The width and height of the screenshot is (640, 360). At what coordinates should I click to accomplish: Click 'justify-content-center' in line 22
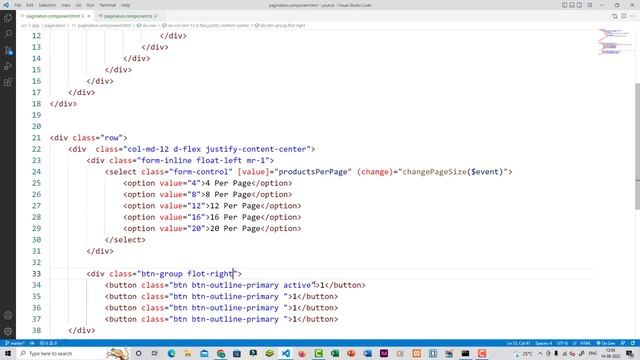256,149
